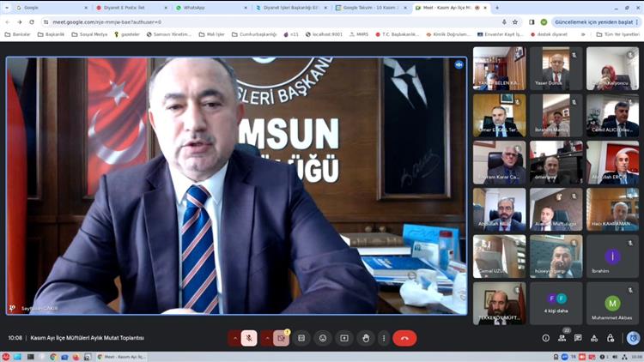The width and height of the screenshot is (644, 362).
Task: Open a new browser tab
Action: (497, 8)
